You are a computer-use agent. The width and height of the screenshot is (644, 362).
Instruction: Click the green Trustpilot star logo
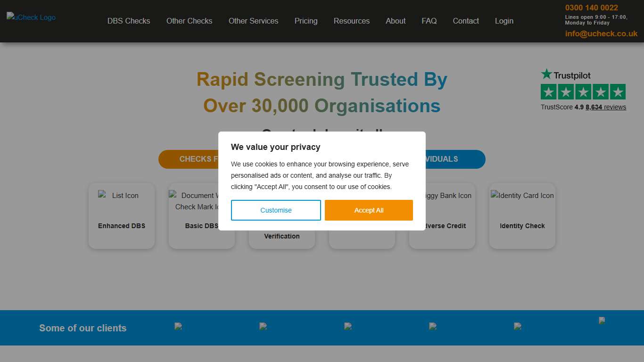(x=546, y=74)
